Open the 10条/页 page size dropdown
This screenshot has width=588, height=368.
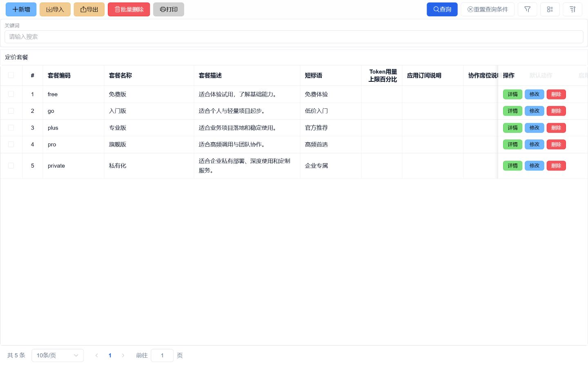58,355
